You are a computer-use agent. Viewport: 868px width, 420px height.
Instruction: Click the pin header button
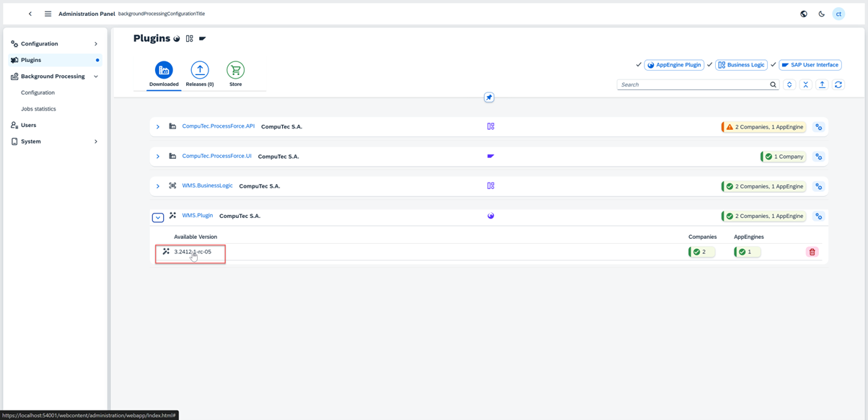[488, 97]
